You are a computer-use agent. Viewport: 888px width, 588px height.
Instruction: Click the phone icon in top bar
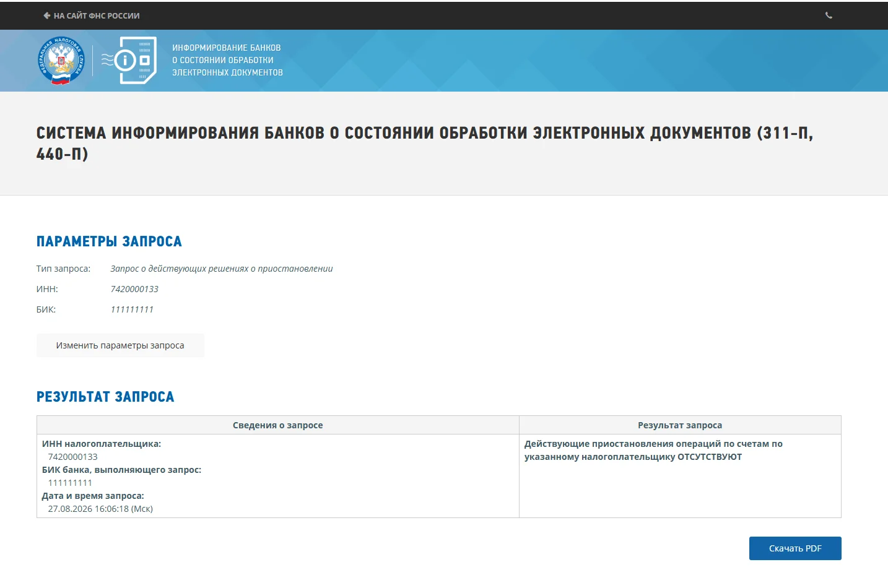[829, 15]
